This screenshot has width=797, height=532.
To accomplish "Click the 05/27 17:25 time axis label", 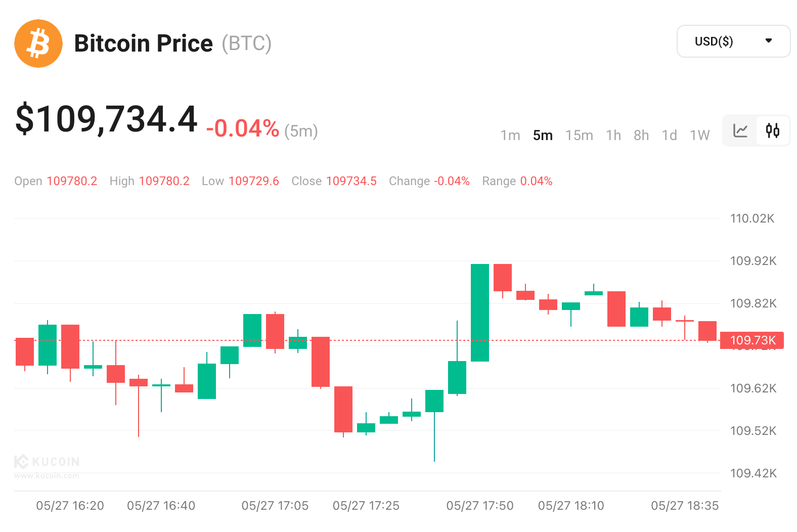I will 366,506.
